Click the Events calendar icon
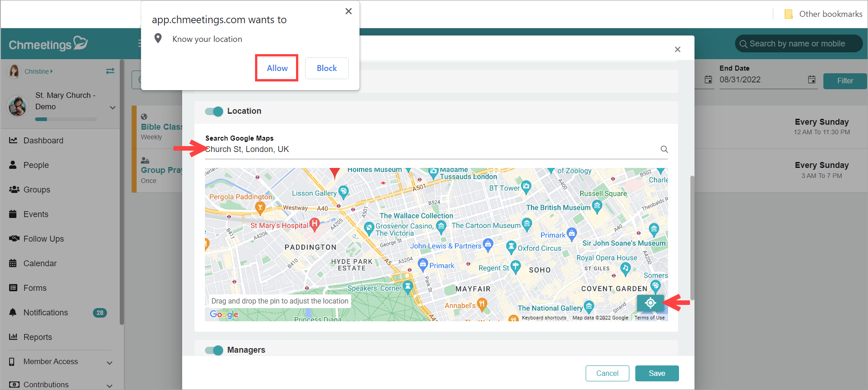The width and height of the screenshot is (868, 390). point(13,214)
